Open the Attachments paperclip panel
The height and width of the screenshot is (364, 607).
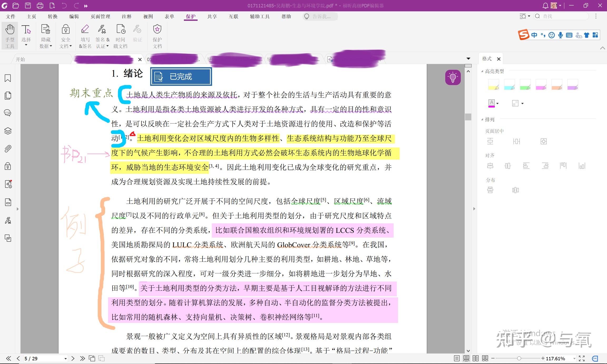pos(8,149)
